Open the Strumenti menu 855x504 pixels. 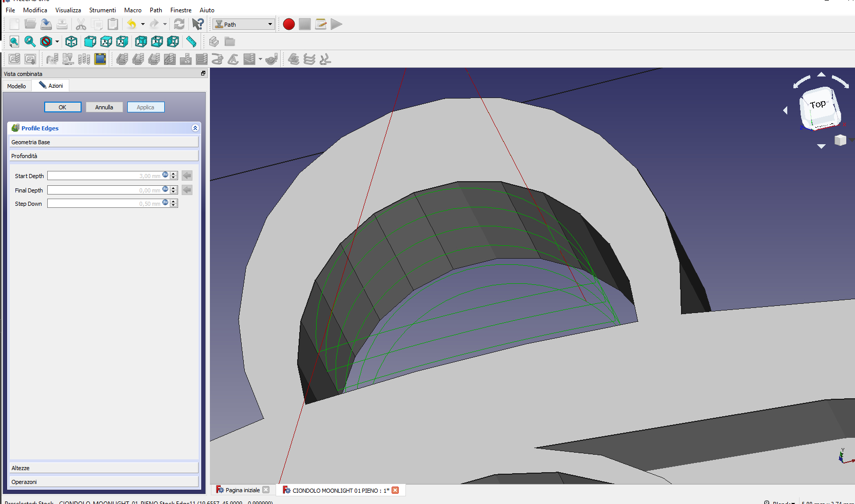(x=103, y=10)
